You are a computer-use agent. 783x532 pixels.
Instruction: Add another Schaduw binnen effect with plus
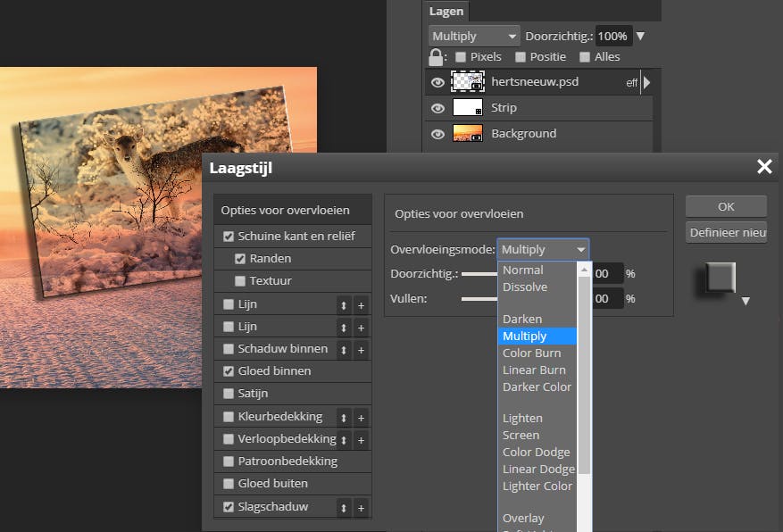[x=361, y=349]
